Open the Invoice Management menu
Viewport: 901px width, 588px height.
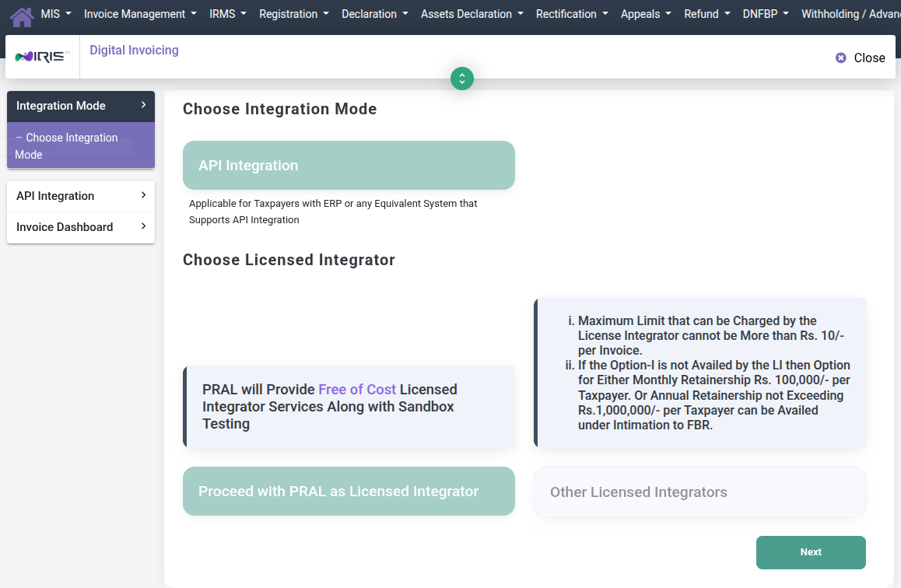[140, 13]
